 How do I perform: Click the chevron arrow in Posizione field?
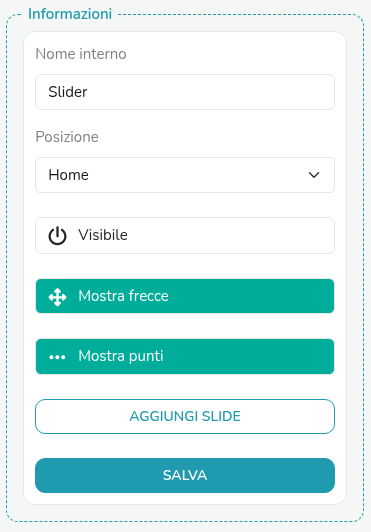click(x=314, y=175)
